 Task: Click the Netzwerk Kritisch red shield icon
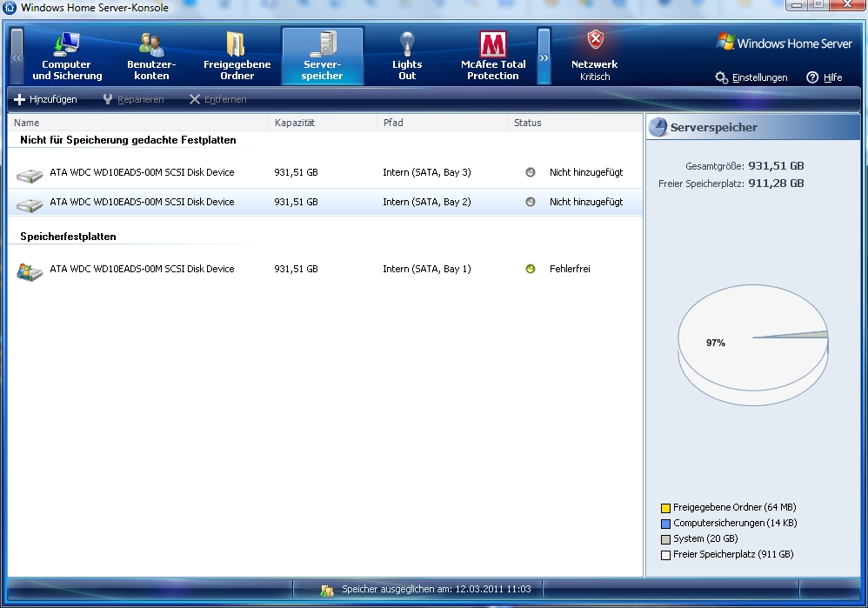tap(595, 40)
